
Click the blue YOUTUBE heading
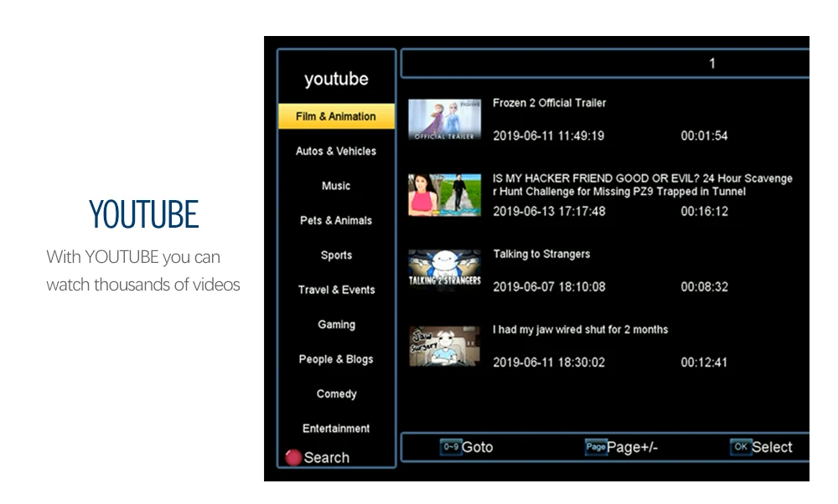pos(144,214)
